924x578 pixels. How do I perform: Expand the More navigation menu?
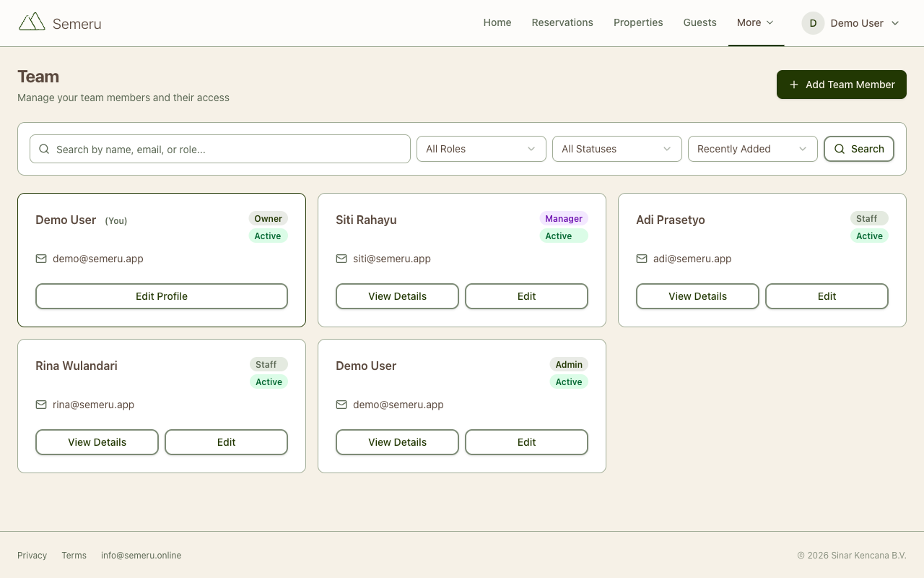(x=756, y=22)
